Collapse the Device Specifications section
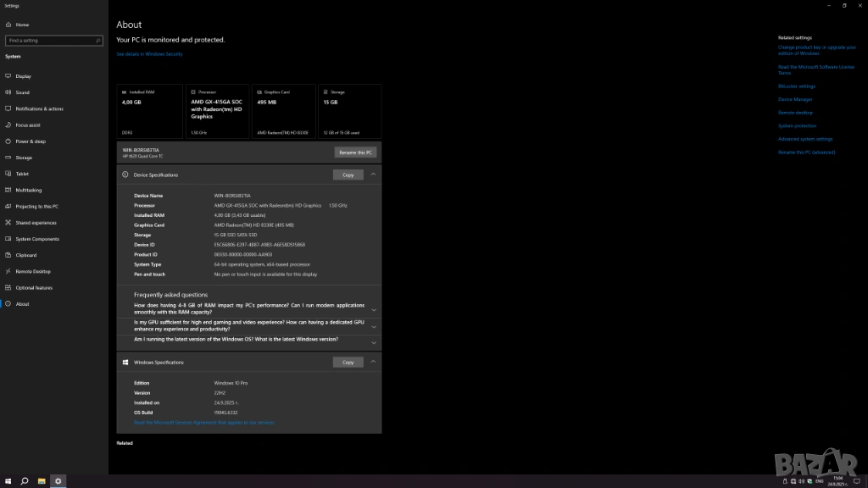868x488 pixels. click(x=374, y=175)
